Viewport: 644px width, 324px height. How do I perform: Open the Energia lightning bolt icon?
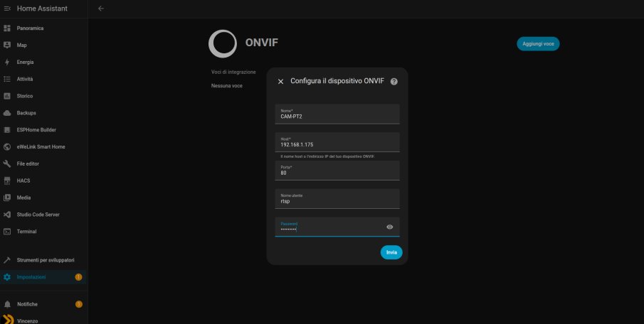[x=7, y=62]
